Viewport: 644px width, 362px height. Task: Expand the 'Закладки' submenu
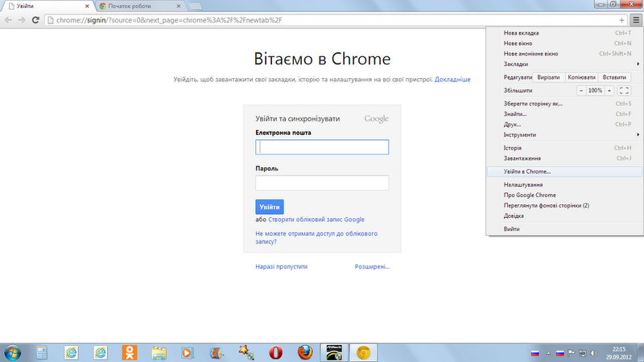click(x=565, y=64)
